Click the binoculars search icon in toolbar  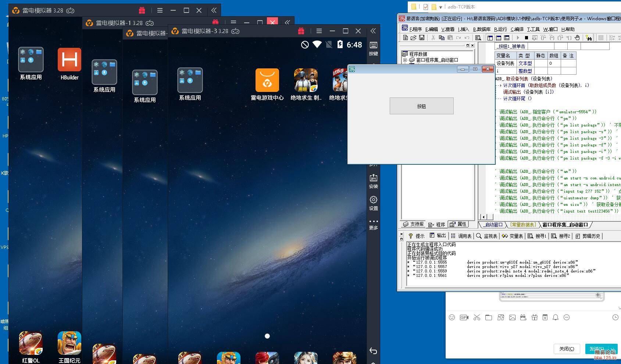(589, 38)
